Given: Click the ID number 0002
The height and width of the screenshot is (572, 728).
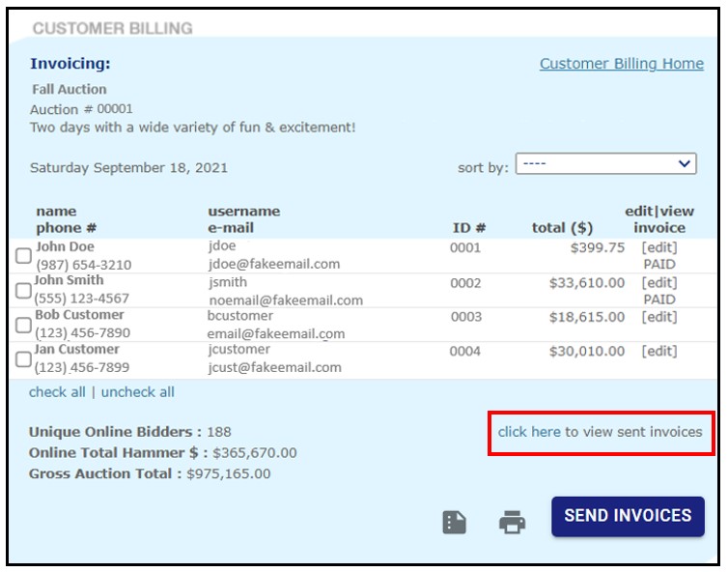Looking at the screenshot, I should [x=465, y=283].
